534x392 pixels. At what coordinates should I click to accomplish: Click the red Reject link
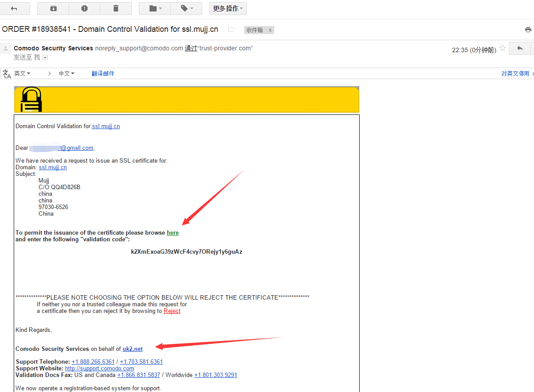[172, 311]
